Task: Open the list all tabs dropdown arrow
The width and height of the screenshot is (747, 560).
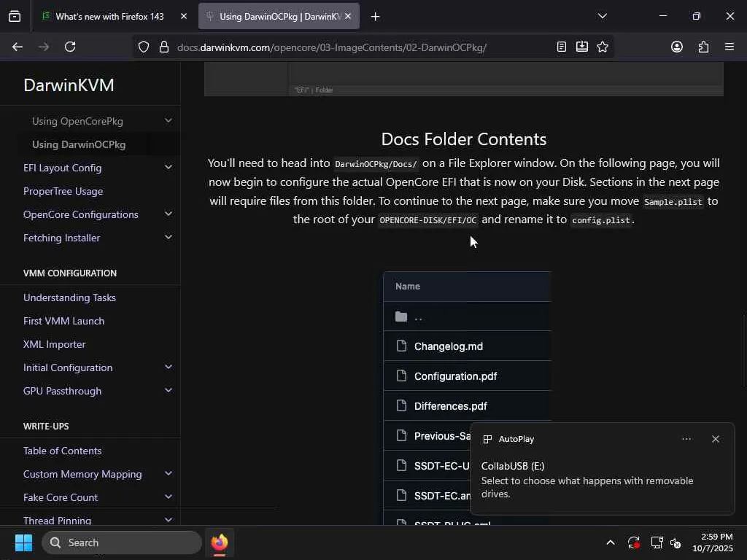Action: (602, 16)
